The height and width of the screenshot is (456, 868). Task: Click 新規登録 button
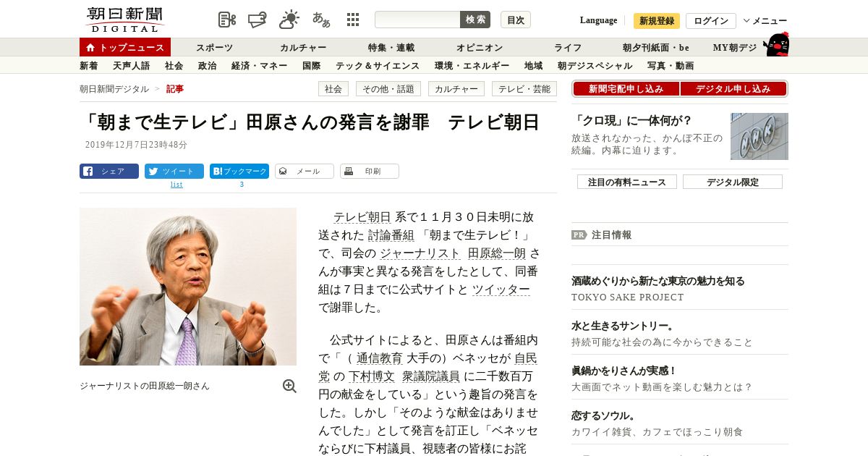coord(657,21)
